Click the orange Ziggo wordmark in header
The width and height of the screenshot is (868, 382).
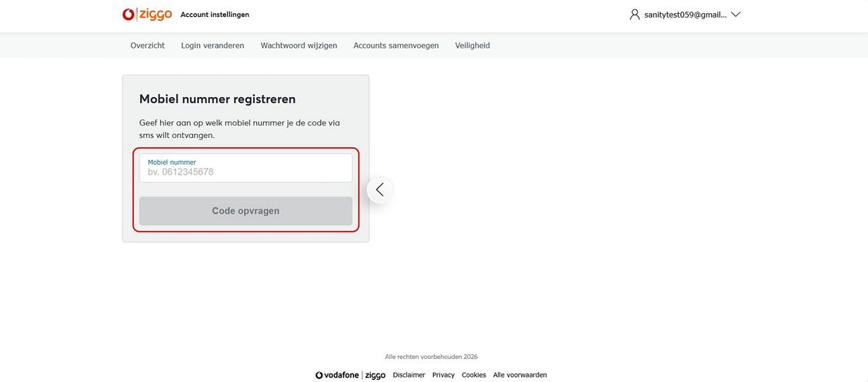tap(156, 15)
